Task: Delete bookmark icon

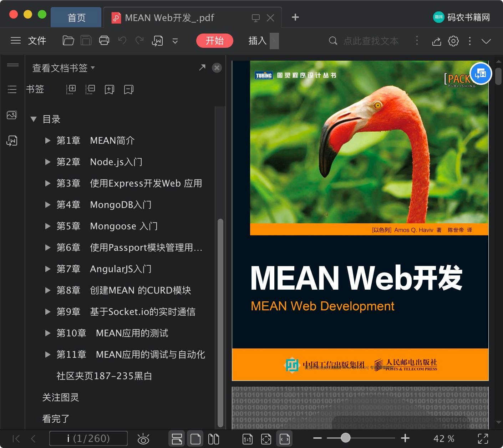Action: 129,90
